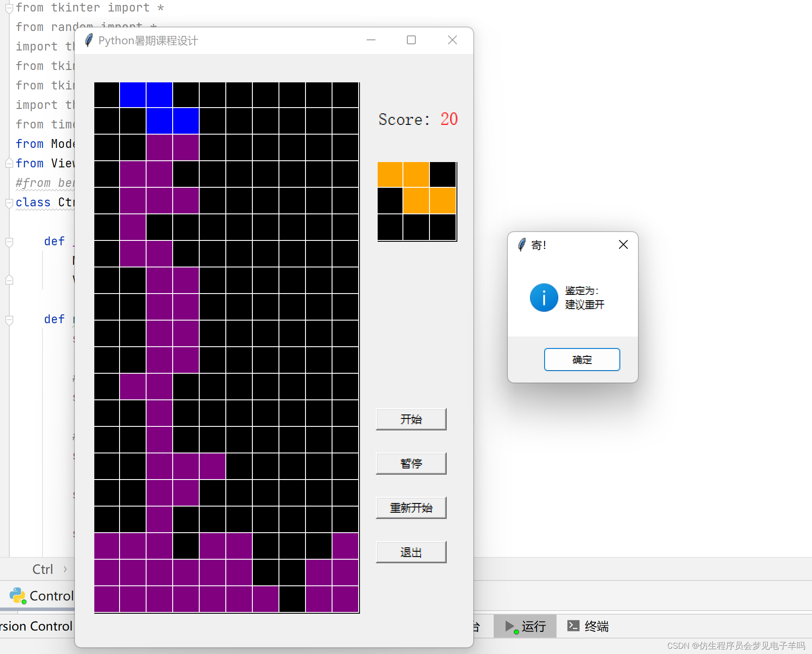Image resolution: width=812 pixels, height=654 pixels.
Task: Click the 'from Mode' import line
Action: pos(45,144)
